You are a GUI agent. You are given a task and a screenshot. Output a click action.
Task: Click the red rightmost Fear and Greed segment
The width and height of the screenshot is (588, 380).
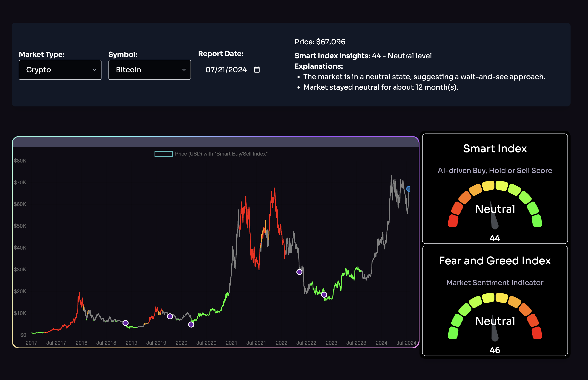click(x=537, y=333)
